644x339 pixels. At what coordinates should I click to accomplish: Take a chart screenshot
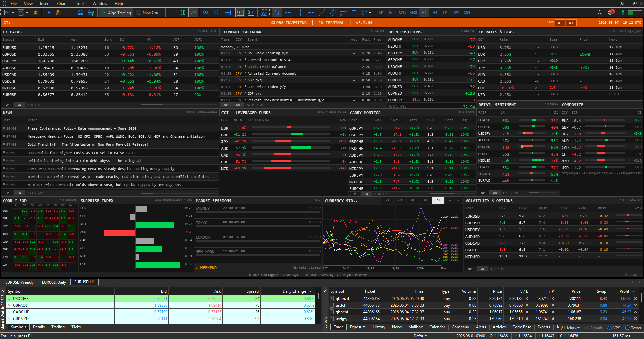click(264, 13)
